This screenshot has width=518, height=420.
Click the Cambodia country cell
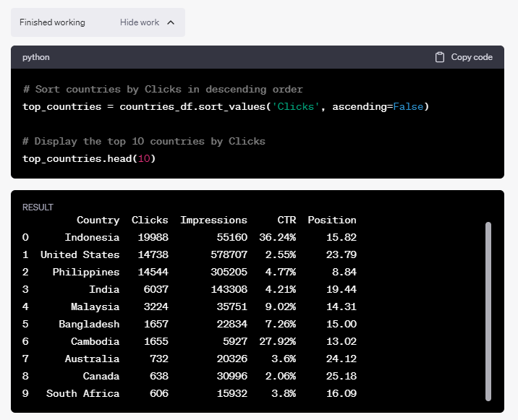tap(95, 341)
